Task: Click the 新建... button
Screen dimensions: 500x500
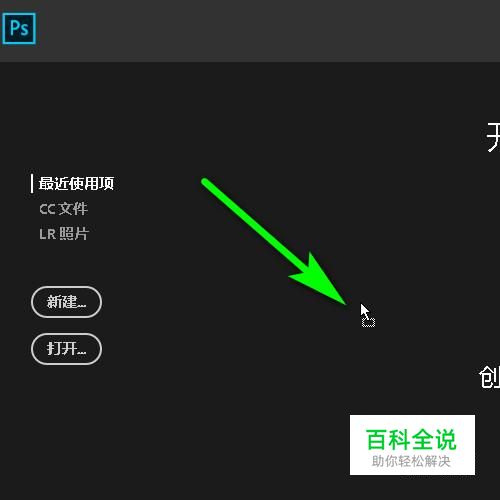Action: (66, 302)
